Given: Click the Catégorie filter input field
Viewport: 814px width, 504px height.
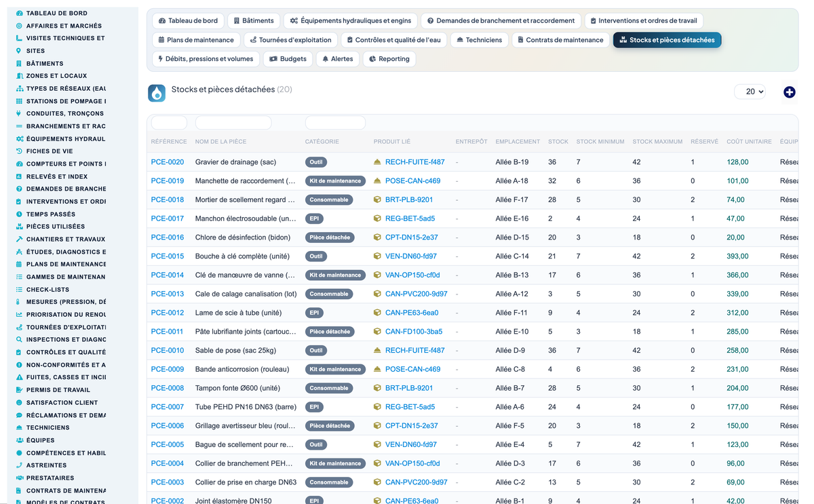Looking at the screenshot, I should [335, 123].
